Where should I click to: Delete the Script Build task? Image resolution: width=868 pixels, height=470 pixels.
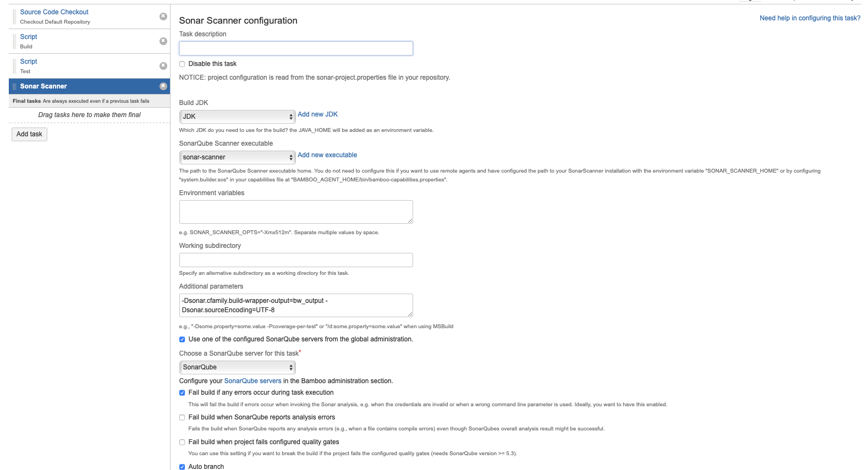tap(163, 41)
